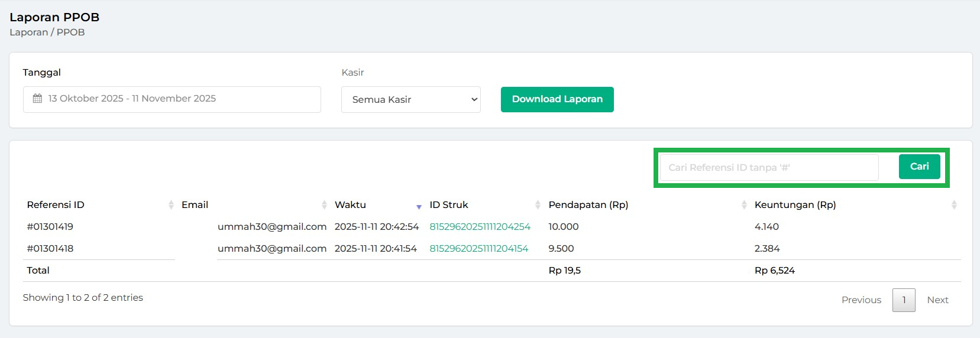Open struk link 8152962025111204254
Screen dimensions: 980x338
[x=480, y=227]
